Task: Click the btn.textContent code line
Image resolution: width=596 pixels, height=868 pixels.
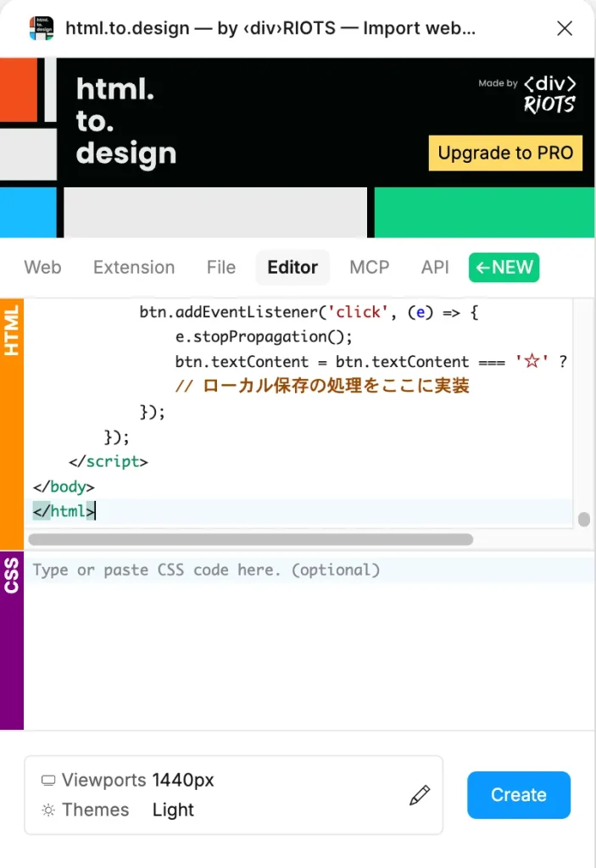Action: coord(371,361)
